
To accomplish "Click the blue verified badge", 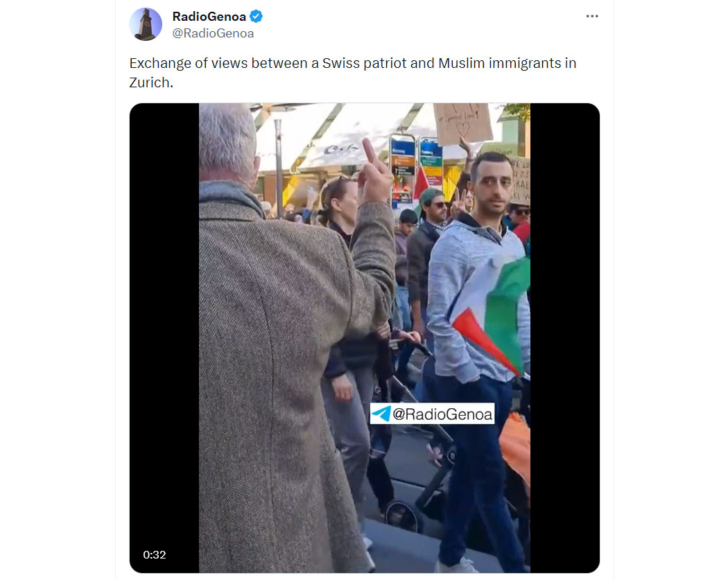I will 257,16.
